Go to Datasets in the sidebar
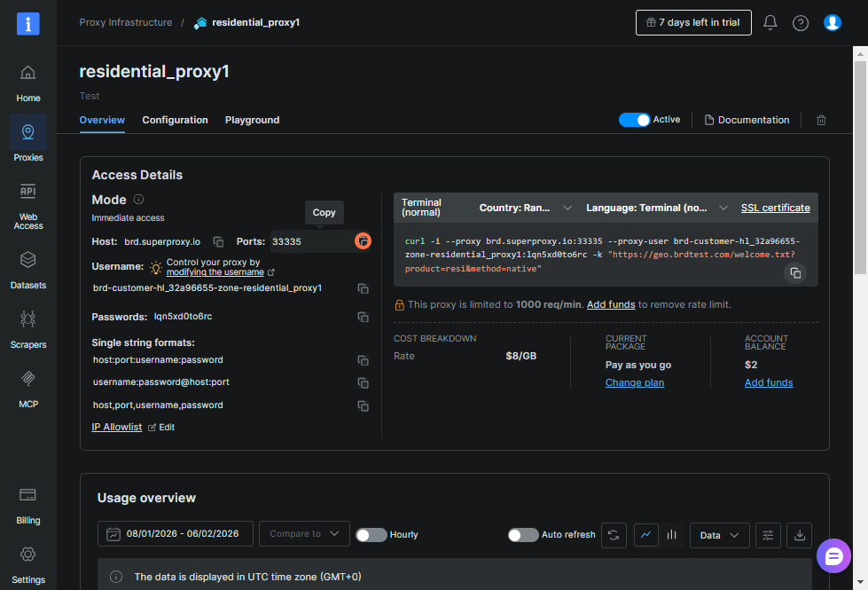Screen dimensions: 868x590 click(x=27, y=271)
